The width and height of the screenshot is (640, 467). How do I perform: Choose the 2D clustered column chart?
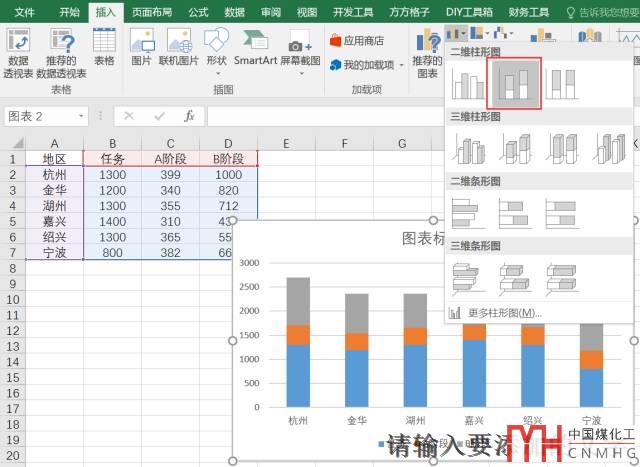(x=468, y=84)
